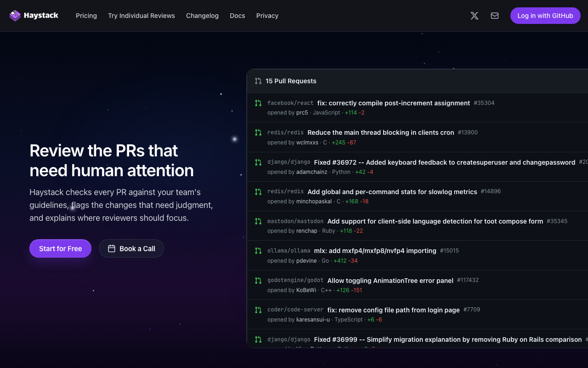This screenshot has width=588, height=368.
Task: Open the Docs page
Action: click(x=237, y=16)
